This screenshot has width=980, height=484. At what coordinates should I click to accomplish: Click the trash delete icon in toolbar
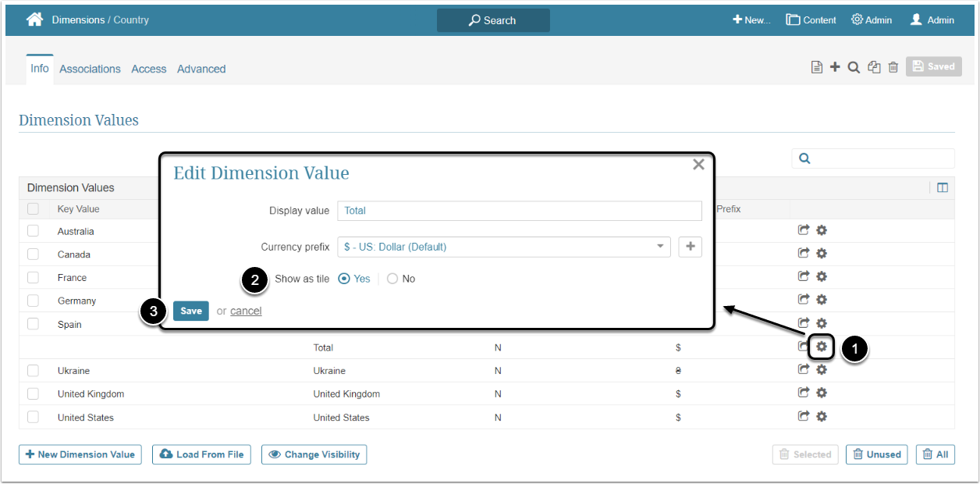893,67
